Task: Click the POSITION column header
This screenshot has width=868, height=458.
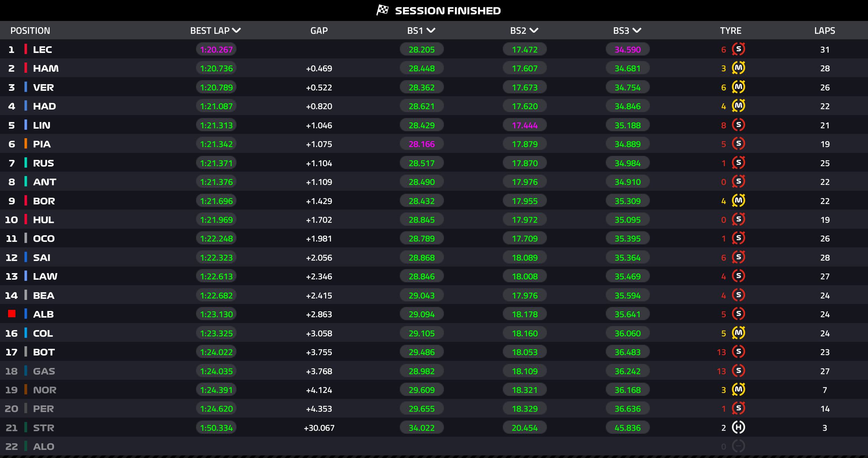Action: (x=30, y=31)
